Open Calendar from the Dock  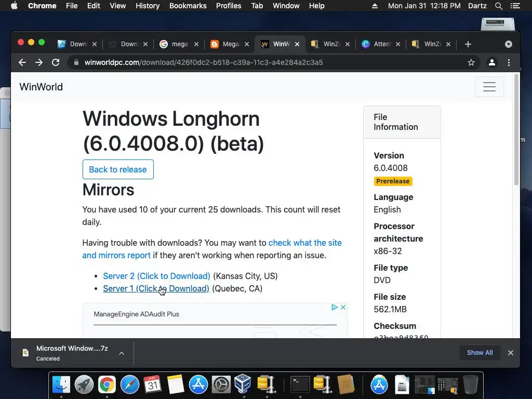(152, 385)
